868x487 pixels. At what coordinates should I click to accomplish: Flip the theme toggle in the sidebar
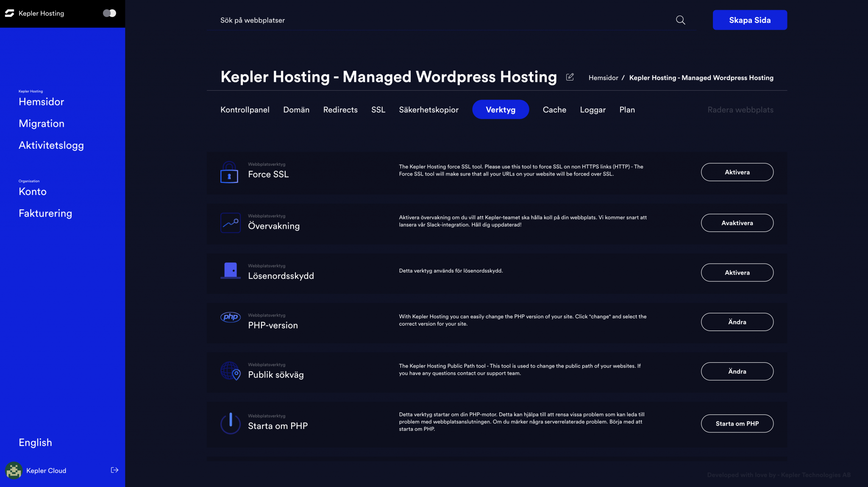click(x=109, y=13)
